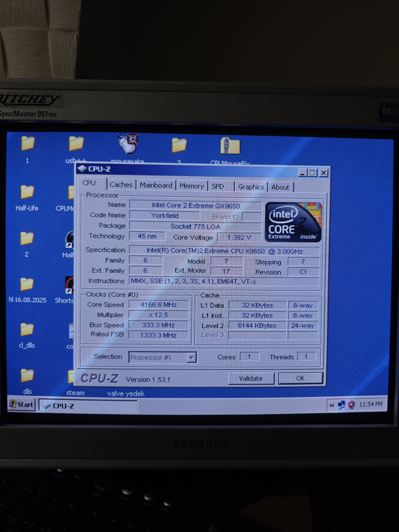Click the Level 2 associativity "24-way"

[303, 326]
